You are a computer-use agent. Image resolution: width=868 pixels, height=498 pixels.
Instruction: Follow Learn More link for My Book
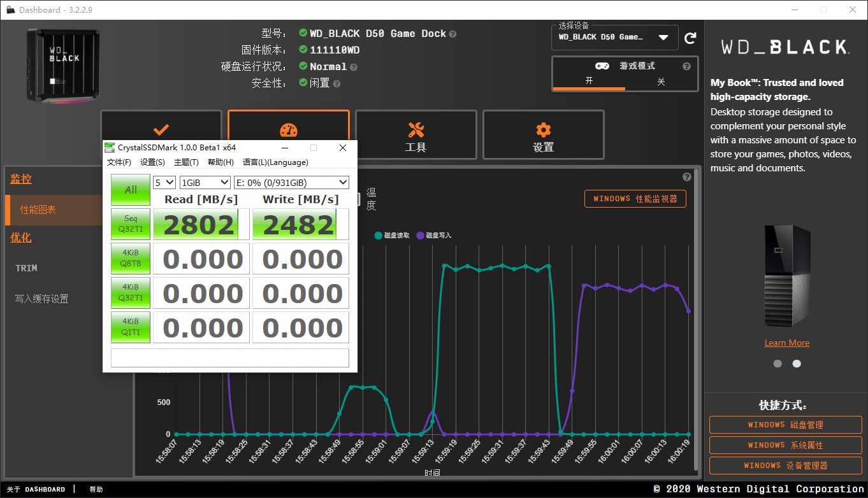click(787, 343)
